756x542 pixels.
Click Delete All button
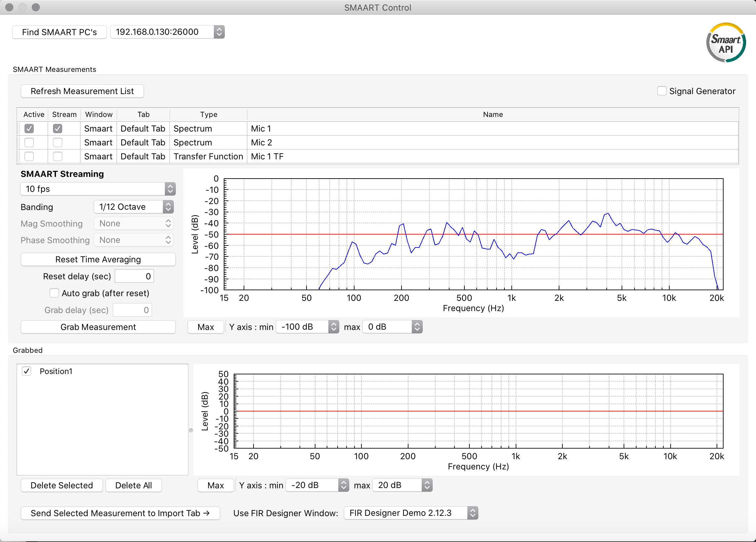pos(133,485)
